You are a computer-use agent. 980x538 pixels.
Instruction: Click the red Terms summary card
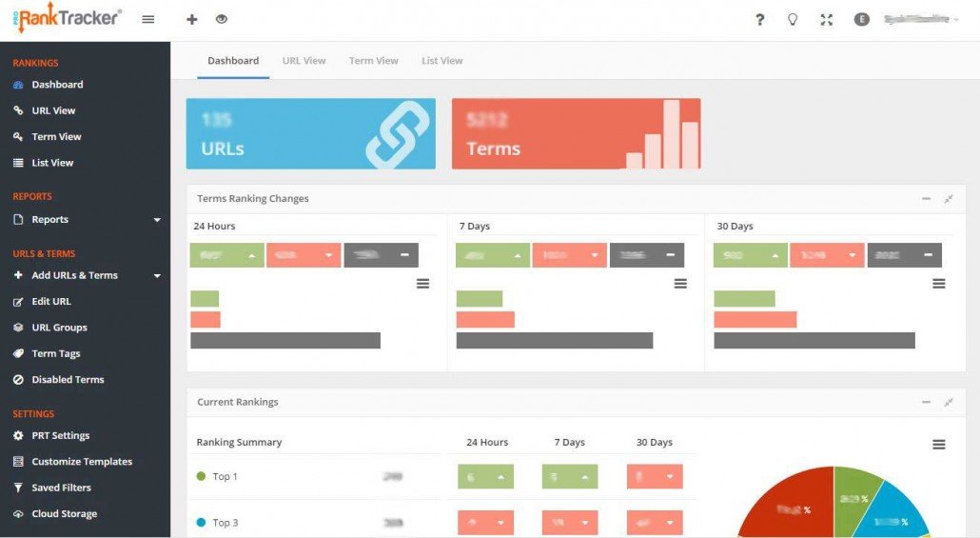[x=576, y=133]
